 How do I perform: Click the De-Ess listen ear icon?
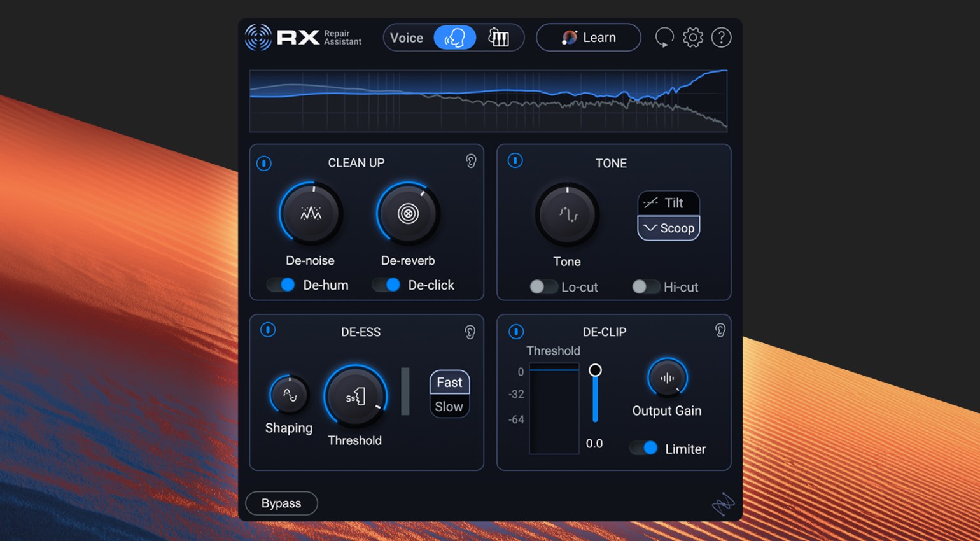470,332
